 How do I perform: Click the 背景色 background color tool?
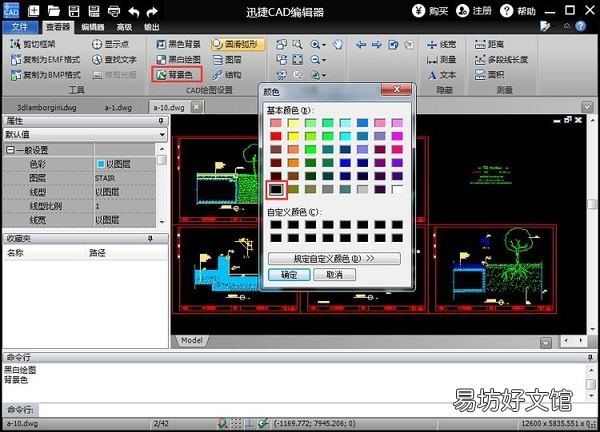177,74
